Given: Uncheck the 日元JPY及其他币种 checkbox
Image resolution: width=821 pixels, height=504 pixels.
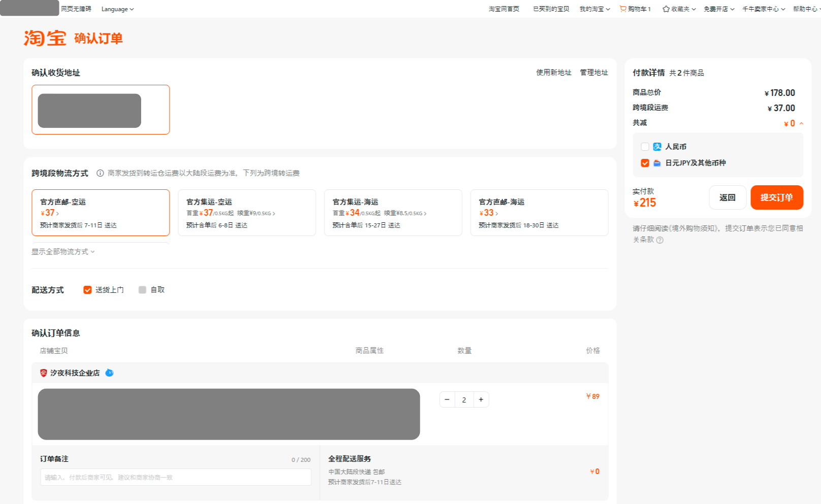Looking at the screenshot, I should coord(645,163).
